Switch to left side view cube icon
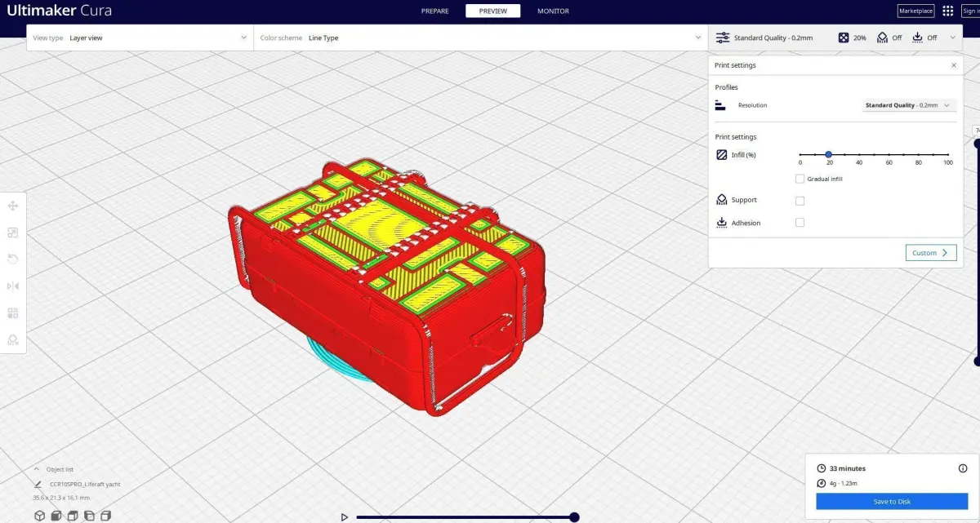This screenshot has width=980, height=523. (89, 516)
